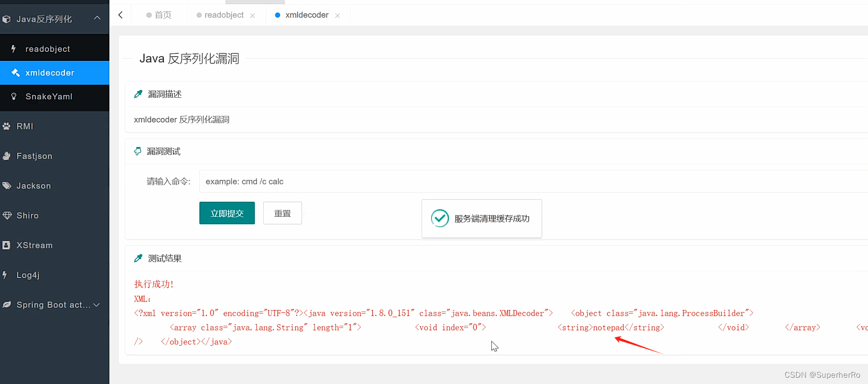Open the SnakeYaml sidebar item

pyautogui.click(x=54, y=96)
